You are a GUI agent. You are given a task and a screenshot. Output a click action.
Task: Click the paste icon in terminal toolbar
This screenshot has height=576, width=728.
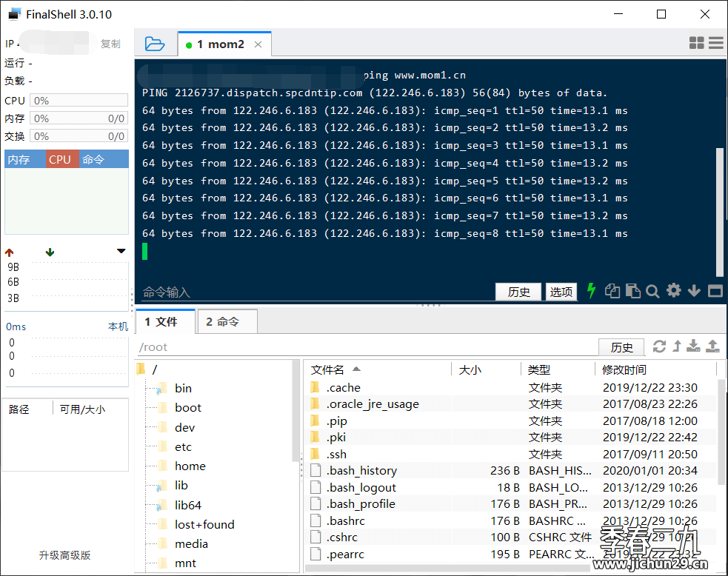[x=632, y=291]
